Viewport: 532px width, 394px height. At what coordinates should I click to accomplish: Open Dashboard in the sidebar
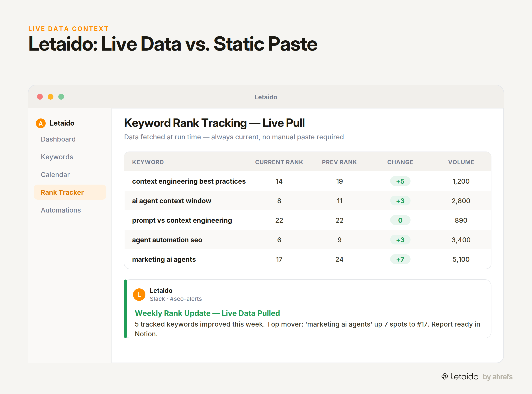coord(58,139)
